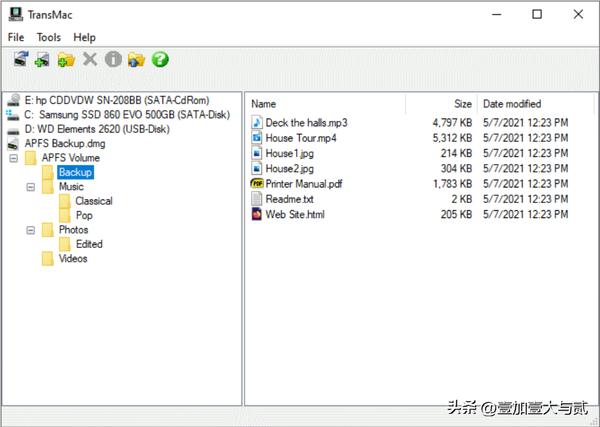Click the Web Site.html file icon

[256, 214]
